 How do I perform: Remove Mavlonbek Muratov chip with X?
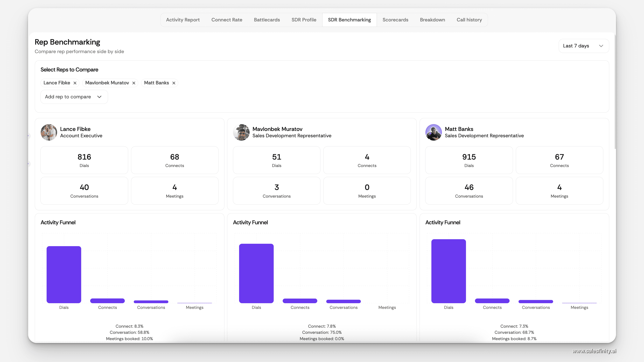pyautogui.click(x=134, y=83)
